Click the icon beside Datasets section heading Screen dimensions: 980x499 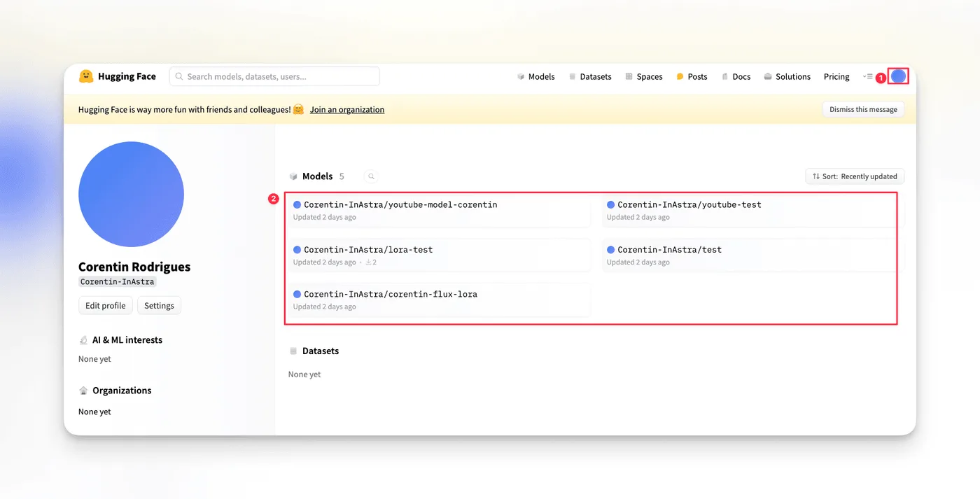coord(293,351)
